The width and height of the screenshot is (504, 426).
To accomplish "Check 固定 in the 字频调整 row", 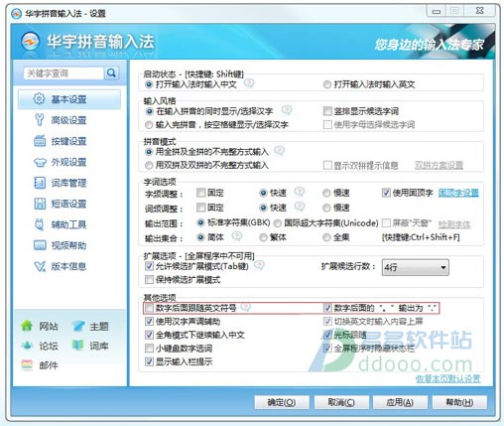I will 200,193.
